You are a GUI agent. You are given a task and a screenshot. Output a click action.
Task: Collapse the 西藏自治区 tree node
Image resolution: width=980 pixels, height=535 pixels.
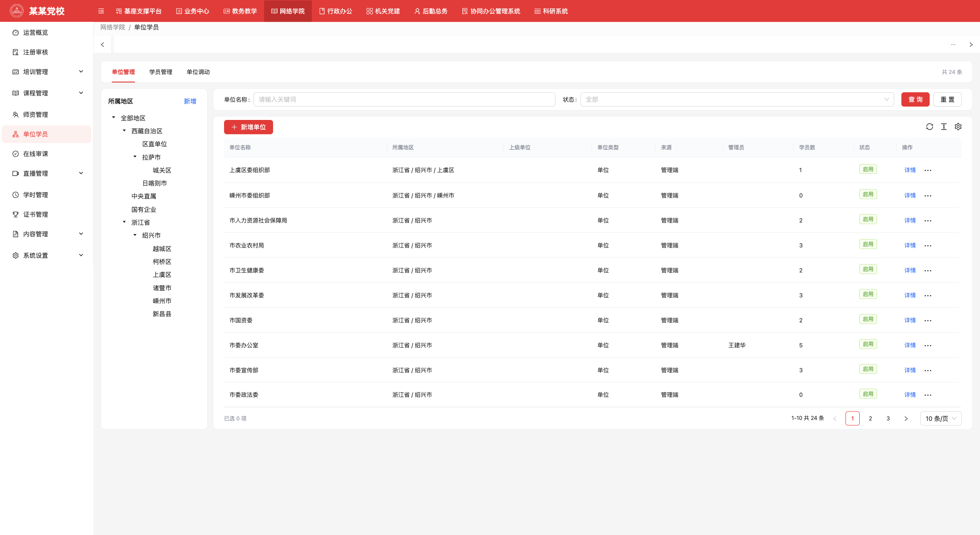[124, 131]
